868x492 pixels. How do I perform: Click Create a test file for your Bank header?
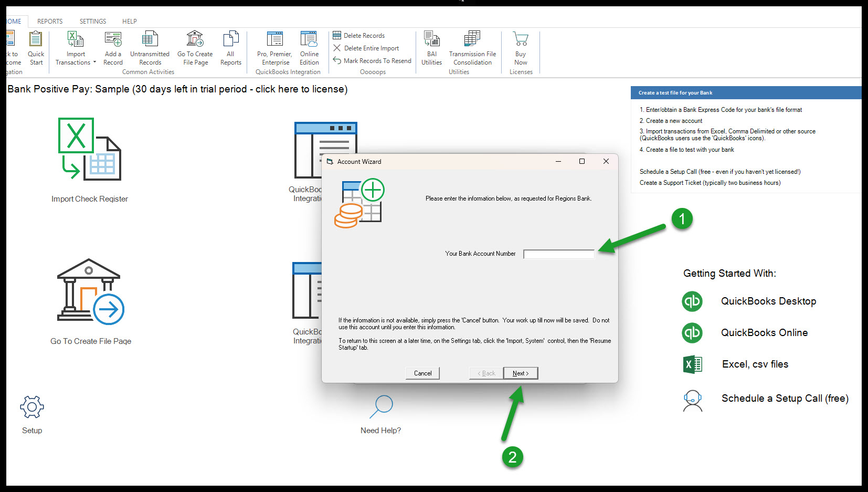click(x=675, y=93)
